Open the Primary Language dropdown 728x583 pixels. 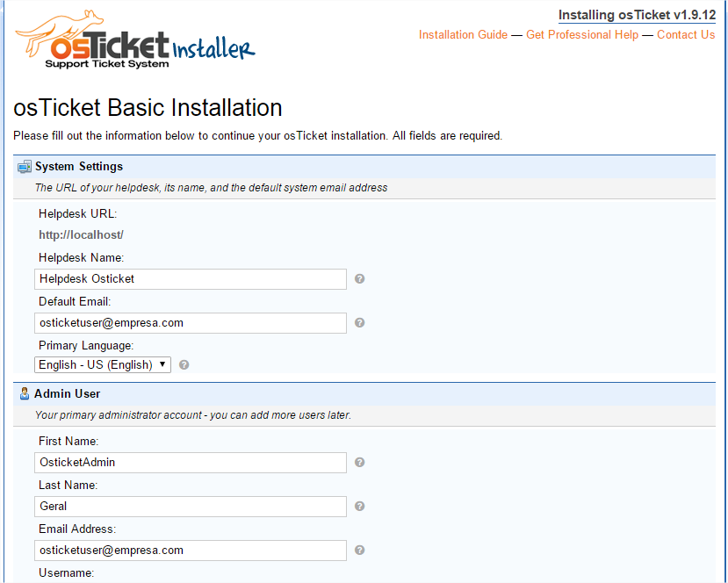[103, 364]
